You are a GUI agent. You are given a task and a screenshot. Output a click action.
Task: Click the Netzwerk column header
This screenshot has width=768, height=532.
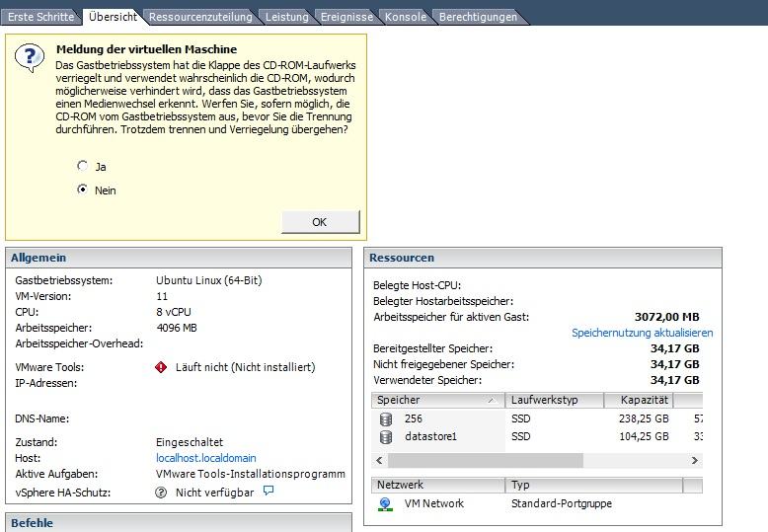pos(438,485)
